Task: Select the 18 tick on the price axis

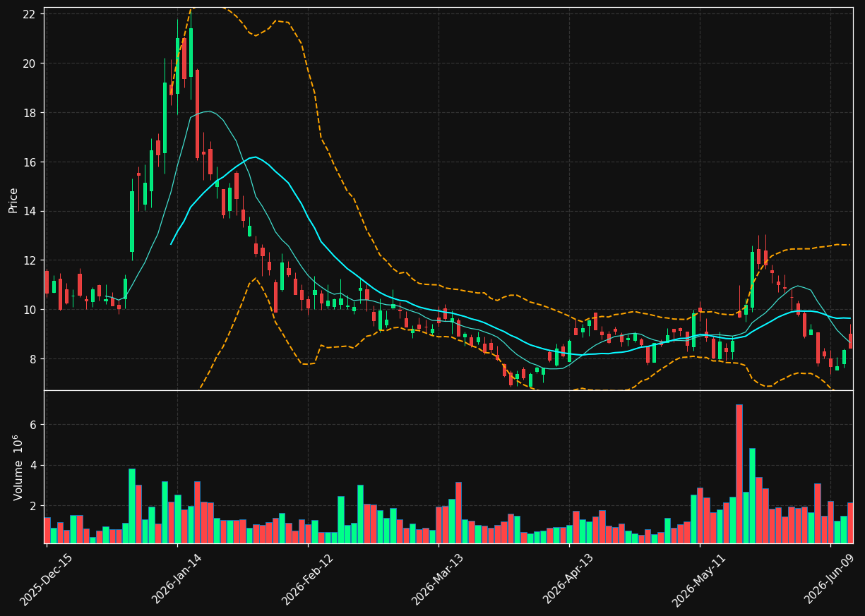Action: coord(30,113)
